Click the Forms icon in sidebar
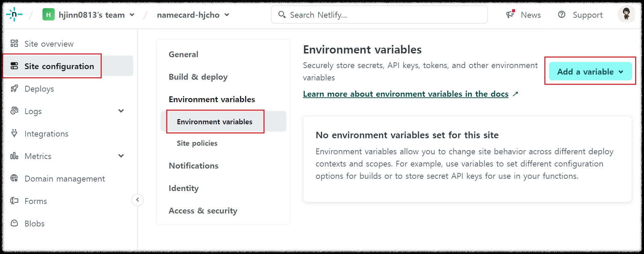 (x=14, y=201)
